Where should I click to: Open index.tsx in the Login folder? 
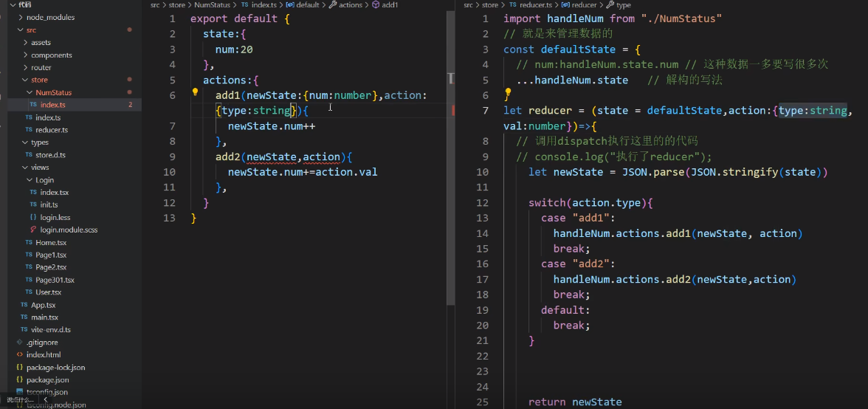point(55,193)
